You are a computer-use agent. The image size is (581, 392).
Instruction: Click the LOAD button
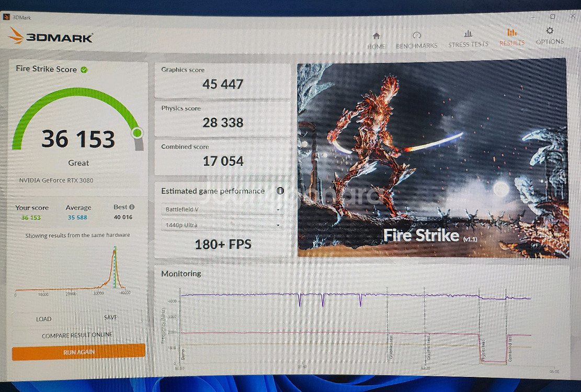tap(44, 319)
